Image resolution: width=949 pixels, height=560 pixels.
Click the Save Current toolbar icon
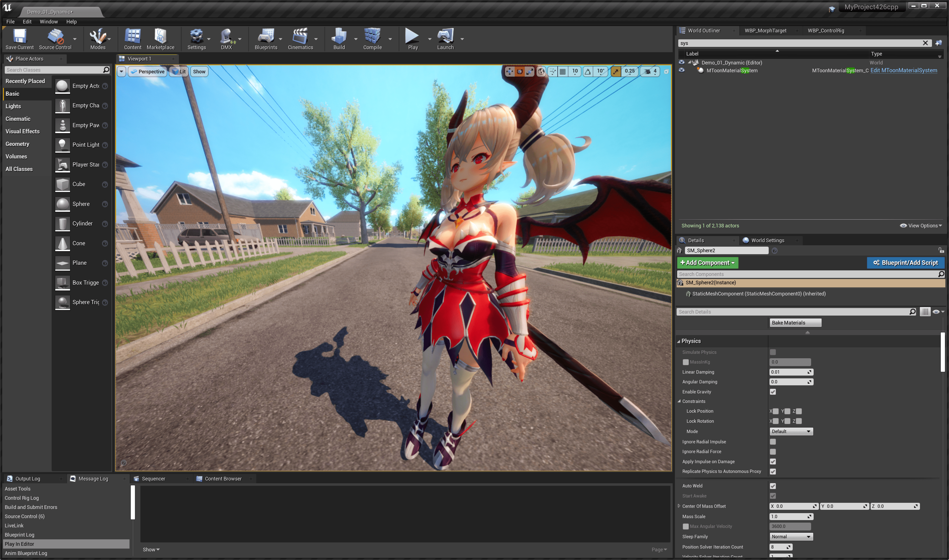(19, 37)
